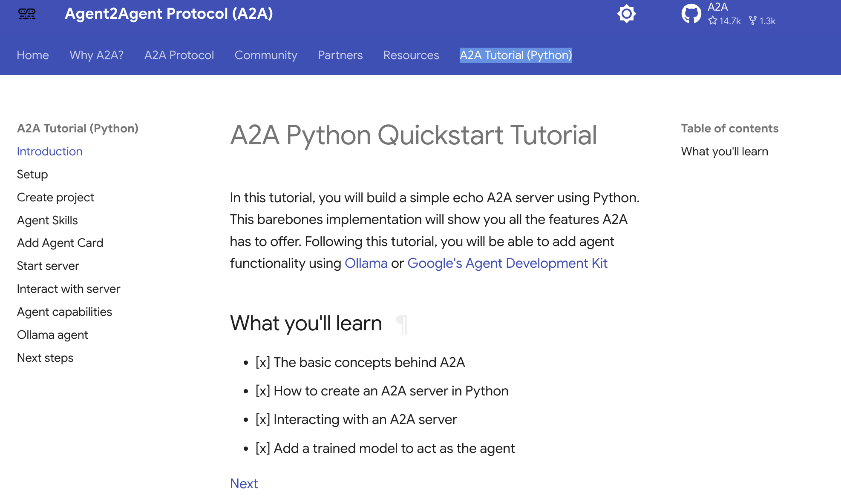Select the Ollama hyperlink
Screen dimensions: 841x504
[366, 263]
